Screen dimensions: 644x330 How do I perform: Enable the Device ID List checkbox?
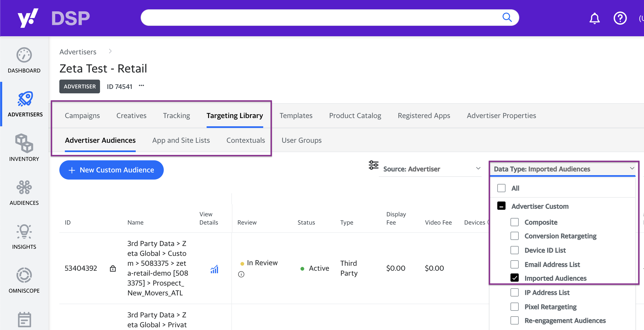(515, 250)
